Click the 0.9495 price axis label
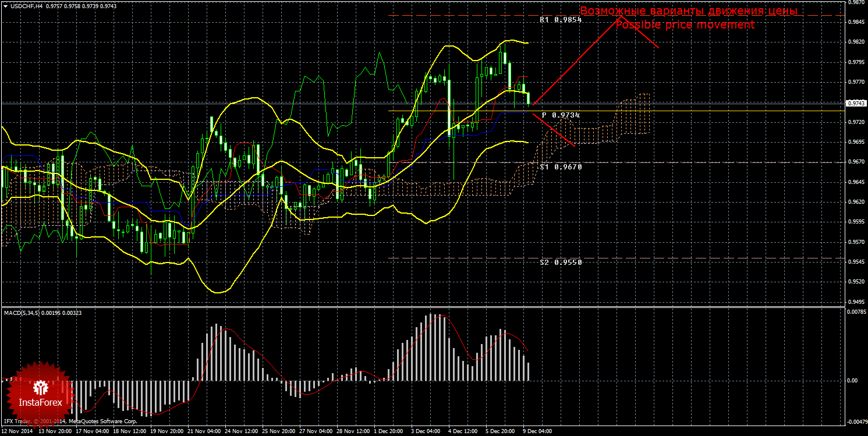 (855, 302)
